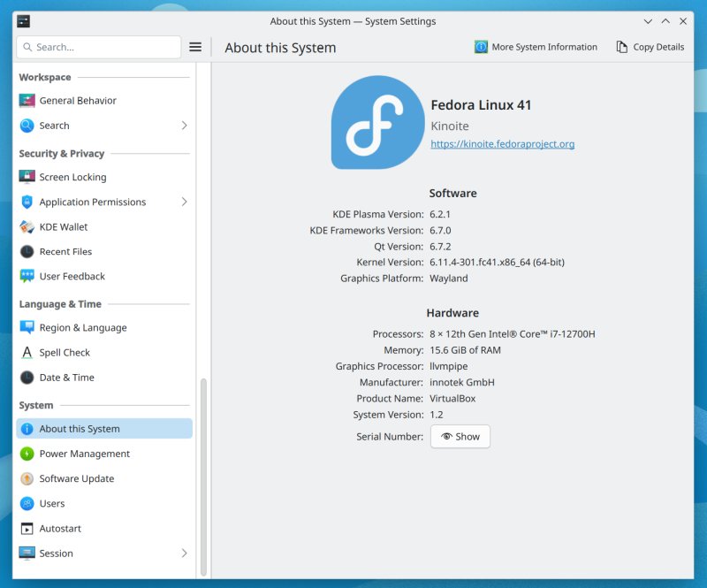Click the Recent Files clock icon
Image resolution: width=707 pixels, height=588 pixels.
(x=27, y=251)
